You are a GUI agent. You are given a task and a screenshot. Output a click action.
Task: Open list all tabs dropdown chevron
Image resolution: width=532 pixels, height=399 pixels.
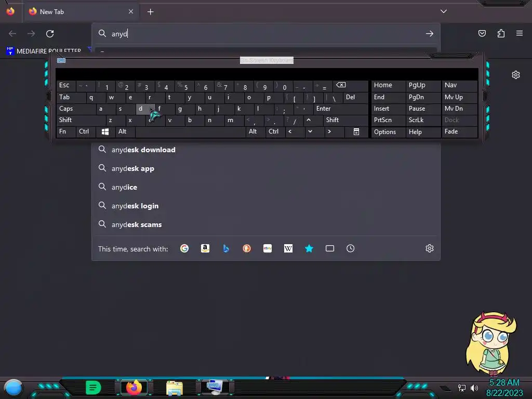point(444,11)
